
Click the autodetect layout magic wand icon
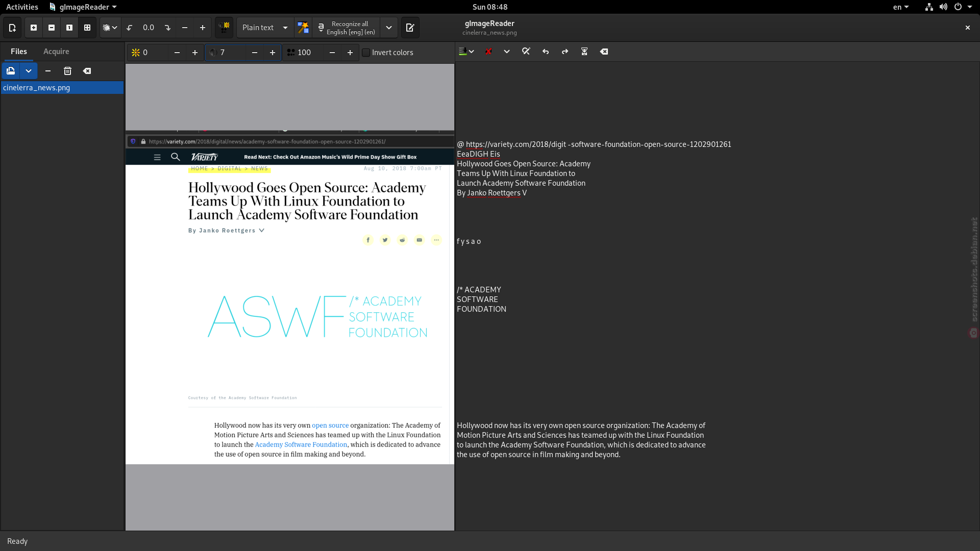coord(303,28)
